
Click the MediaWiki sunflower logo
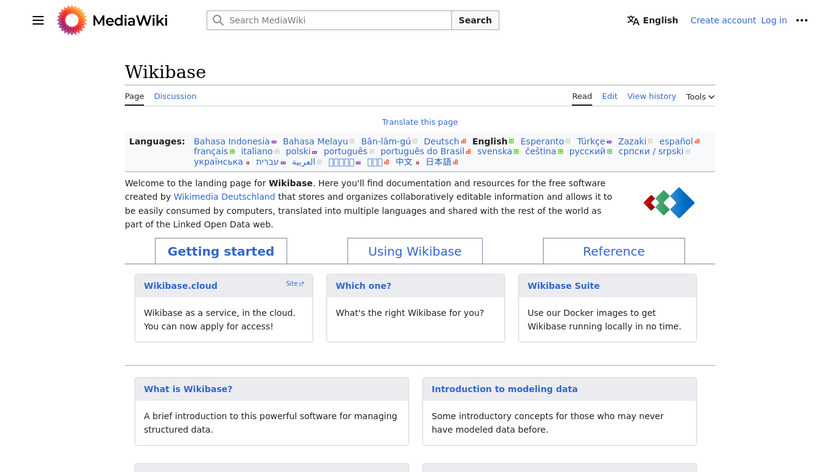72,20
